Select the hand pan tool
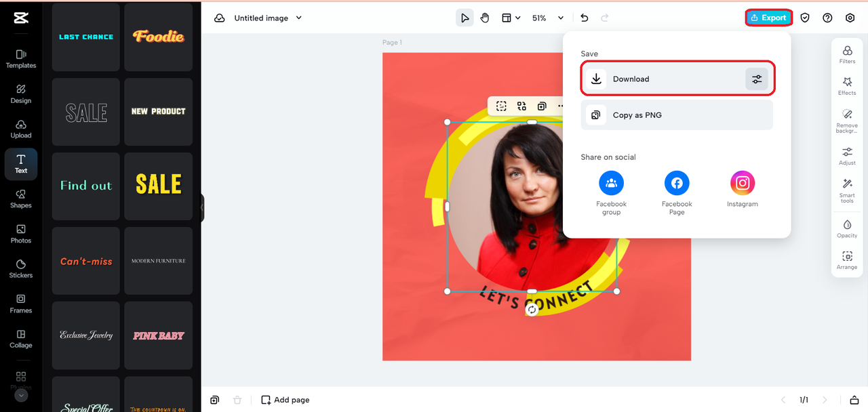 (485, 18)
